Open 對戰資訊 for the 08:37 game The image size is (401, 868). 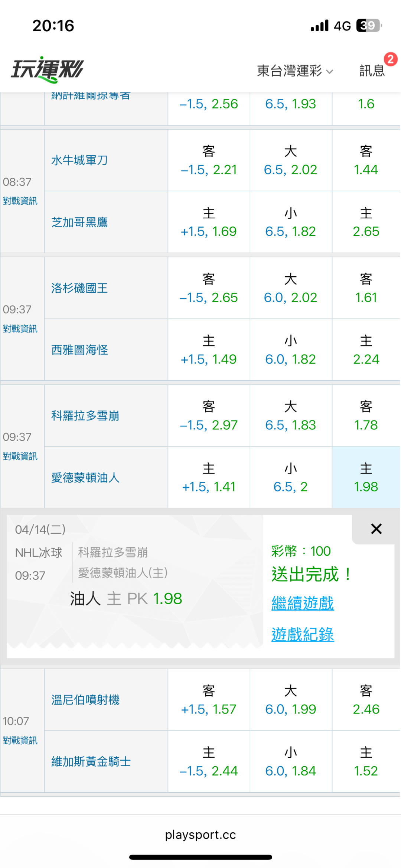(x=20, y=201)
